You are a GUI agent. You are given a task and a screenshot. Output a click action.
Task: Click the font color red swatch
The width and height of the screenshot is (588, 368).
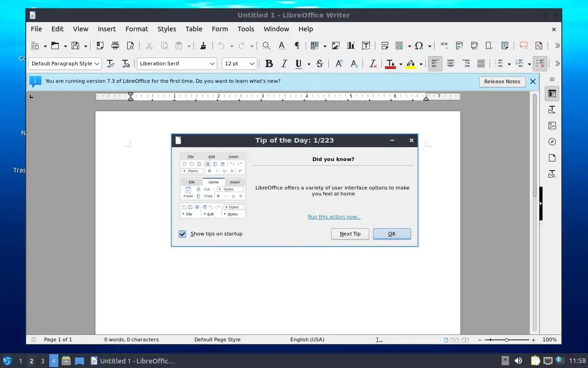pyautogui.click(x=390, y=64)
